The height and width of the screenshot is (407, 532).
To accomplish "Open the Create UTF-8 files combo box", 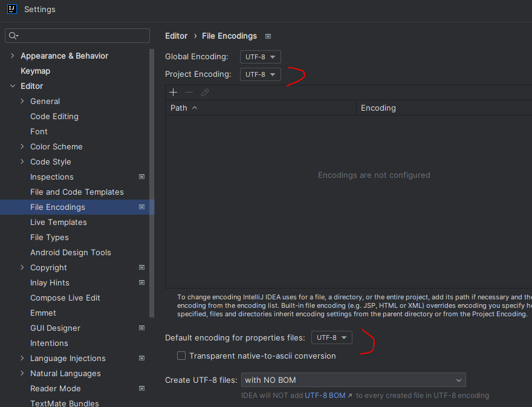I will 353,380.
